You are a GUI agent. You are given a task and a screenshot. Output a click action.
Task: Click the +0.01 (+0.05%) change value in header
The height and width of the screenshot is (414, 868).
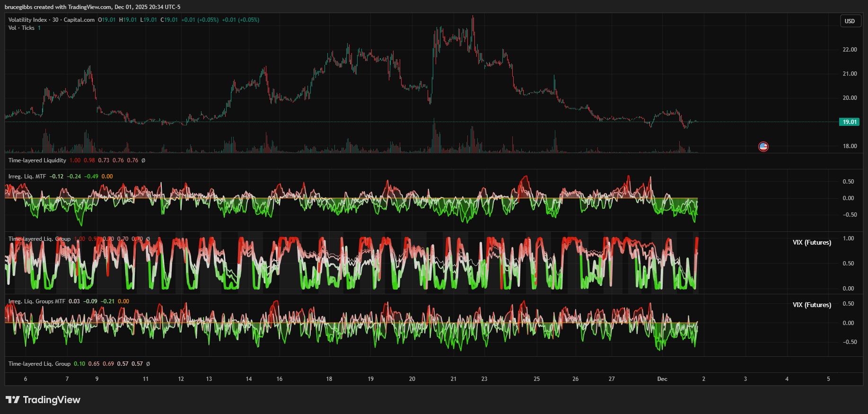pyautogui.click(x=200, y=20)
